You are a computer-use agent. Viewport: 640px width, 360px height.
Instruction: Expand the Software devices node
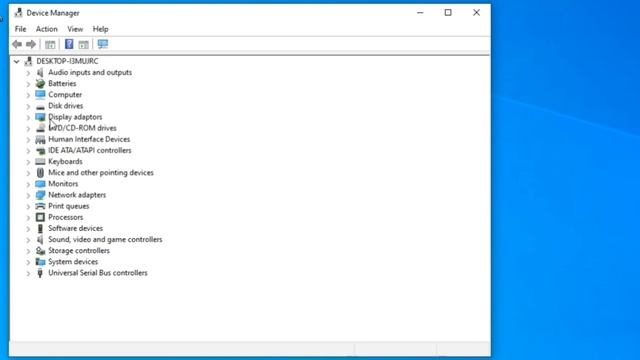28,229
